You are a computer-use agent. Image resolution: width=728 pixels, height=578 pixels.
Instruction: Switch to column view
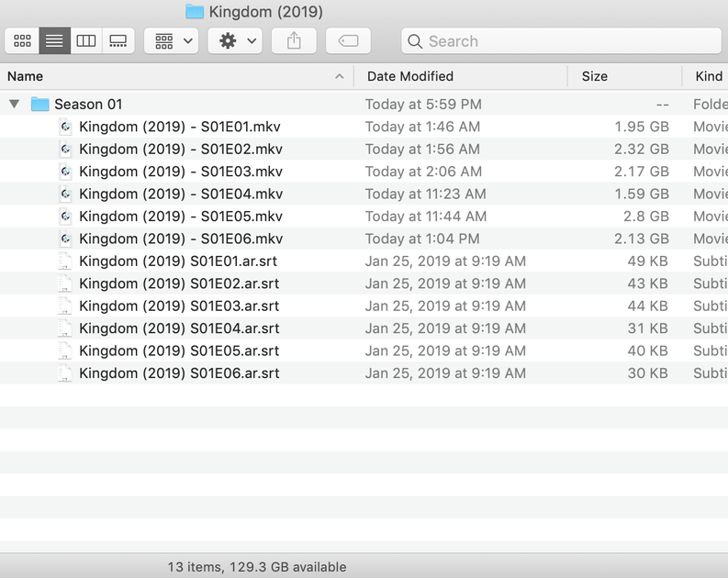pos(86,40)
